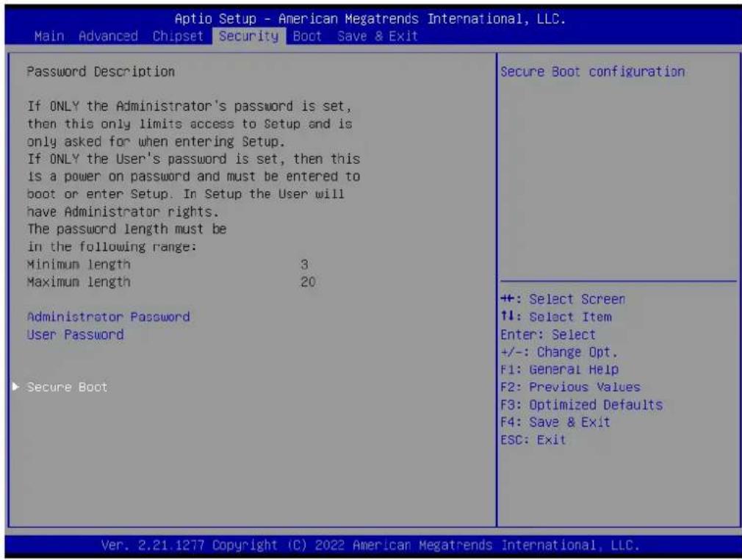Screen dimensions: 742x560
Task: Click the Select Screen key hint
Action: pyautogui.click(x=563, y=299)
